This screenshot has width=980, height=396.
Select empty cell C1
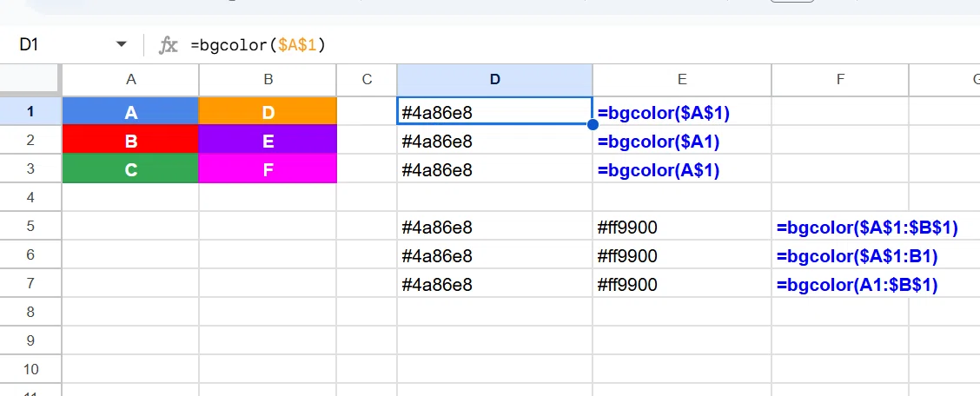coord(367,111)
